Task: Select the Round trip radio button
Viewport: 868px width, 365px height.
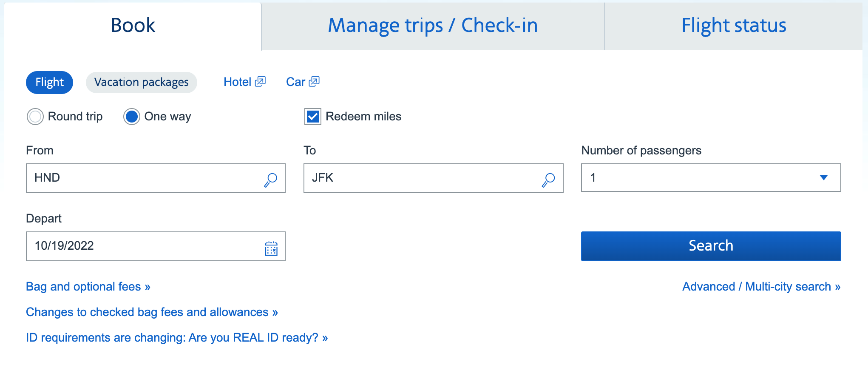Action: pos(35,117)
